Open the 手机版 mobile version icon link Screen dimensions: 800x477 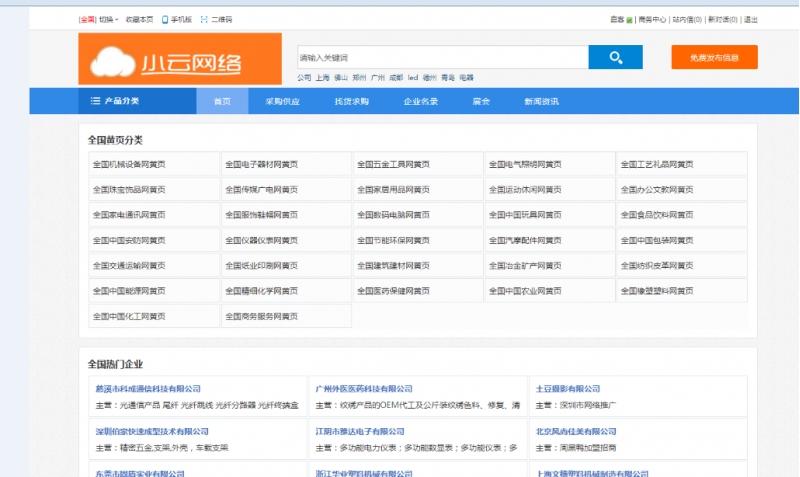(177, 19)
